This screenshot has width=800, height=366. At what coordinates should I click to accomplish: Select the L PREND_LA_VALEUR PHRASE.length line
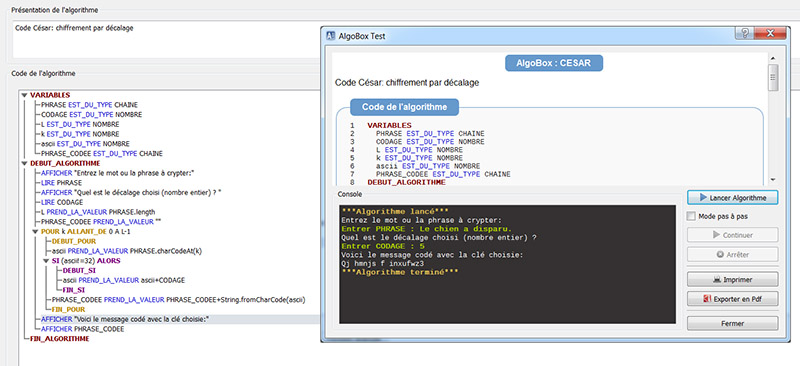(98, 212)
